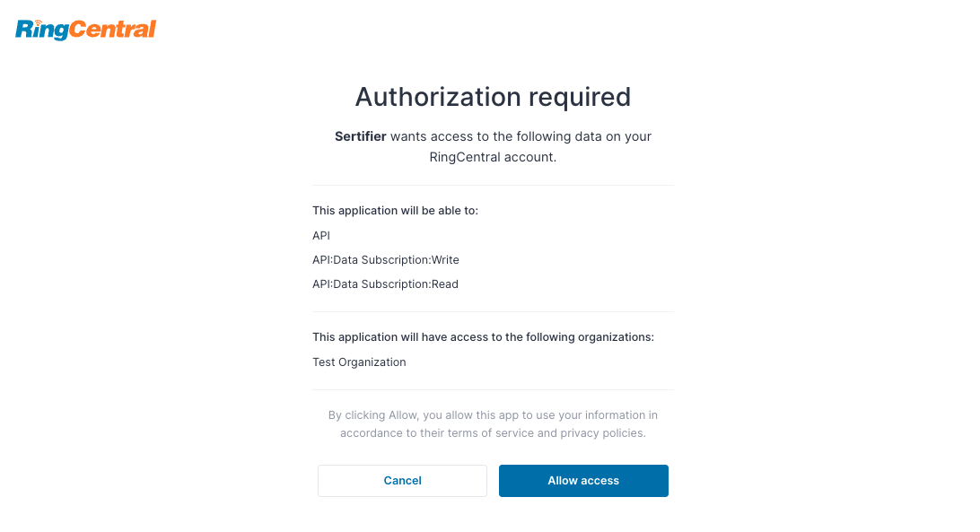980x532 pixels.
Task: Click the Test Organization entry
Action: pyautogui.click(x=359, y=362)
